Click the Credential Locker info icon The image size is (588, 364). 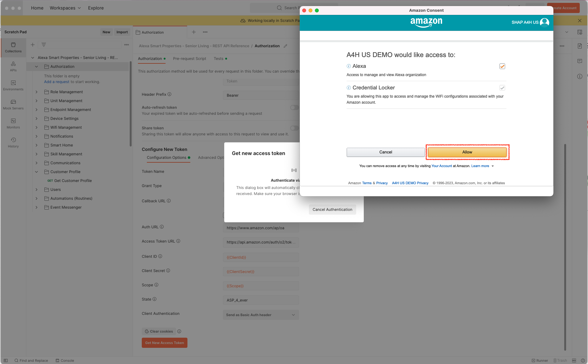(349, 88)
